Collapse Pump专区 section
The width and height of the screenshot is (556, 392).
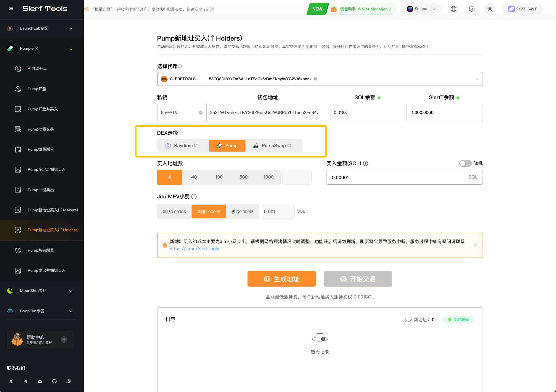tap(42, 49)
